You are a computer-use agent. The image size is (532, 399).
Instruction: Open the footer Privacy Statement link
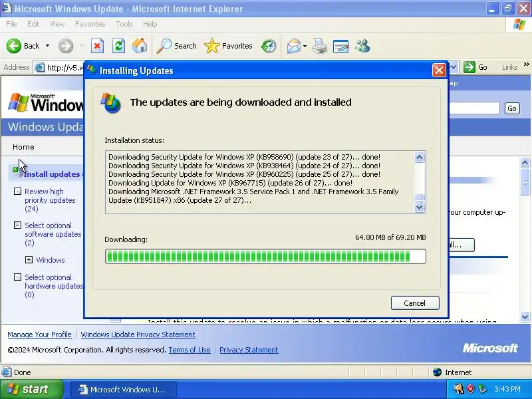(249, 350)
